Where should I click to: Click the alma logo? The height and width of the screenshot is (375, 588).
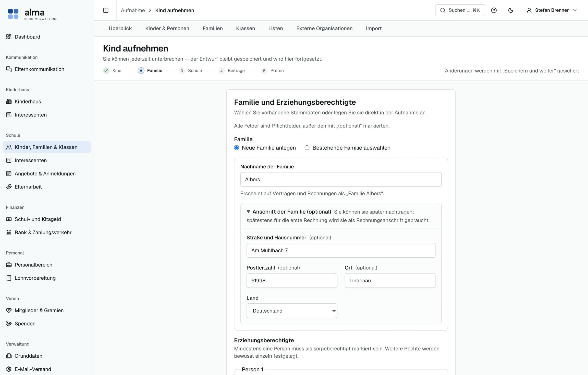click(x=33, y=14)
